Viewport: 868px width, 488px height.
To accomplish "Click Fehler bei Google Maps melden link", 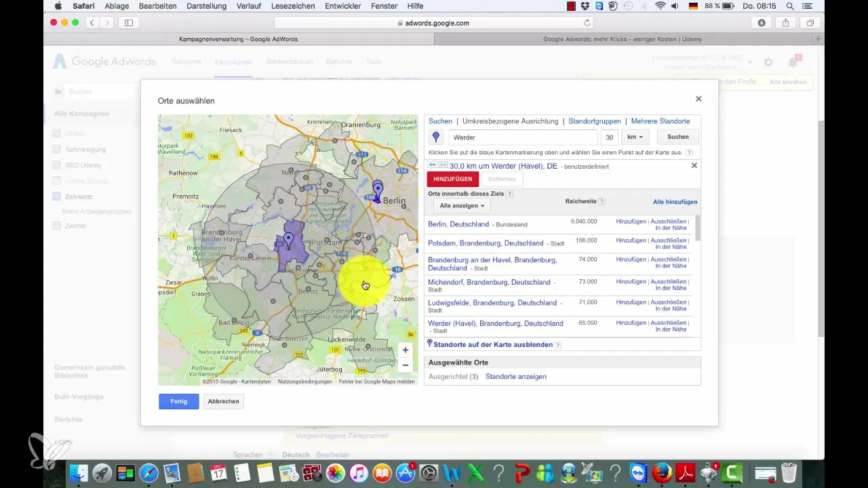I will (x=376, y=382).
